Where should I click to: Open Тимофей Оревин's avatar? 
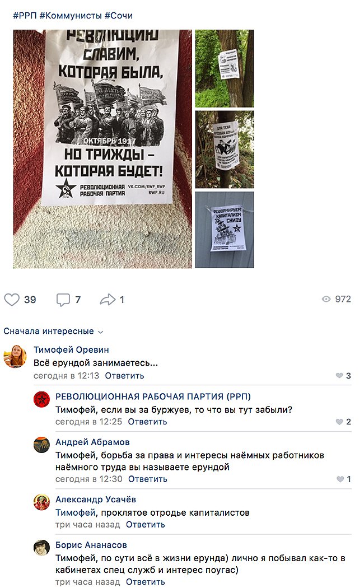15,356
